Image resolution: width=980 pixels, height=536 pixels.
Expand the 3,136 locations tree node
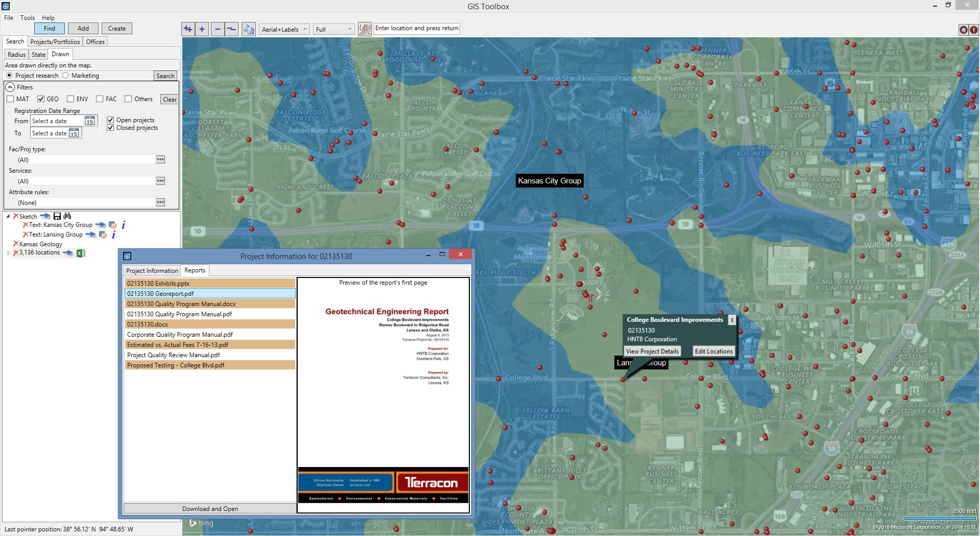coord(8,253)
